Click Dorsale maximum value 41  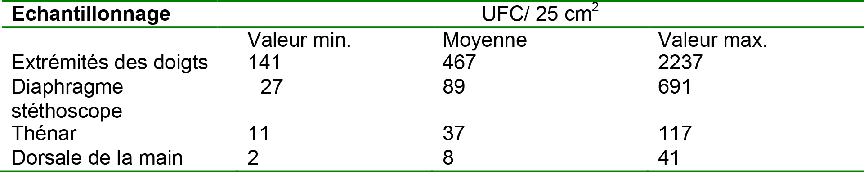[x=669, y=158]
